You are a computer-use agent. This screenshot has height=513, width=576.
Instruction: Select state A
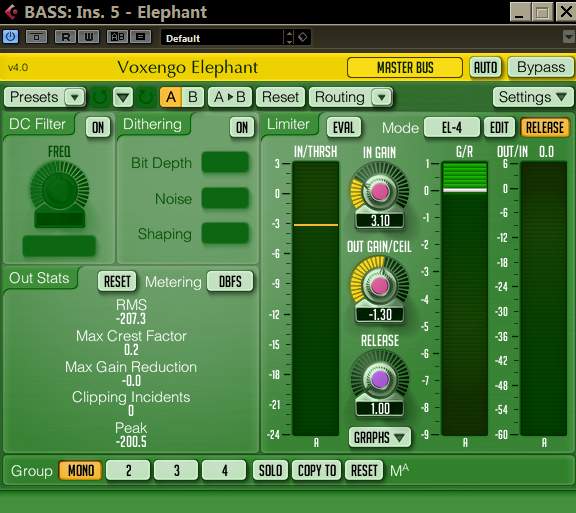click(x=171, y=97)
